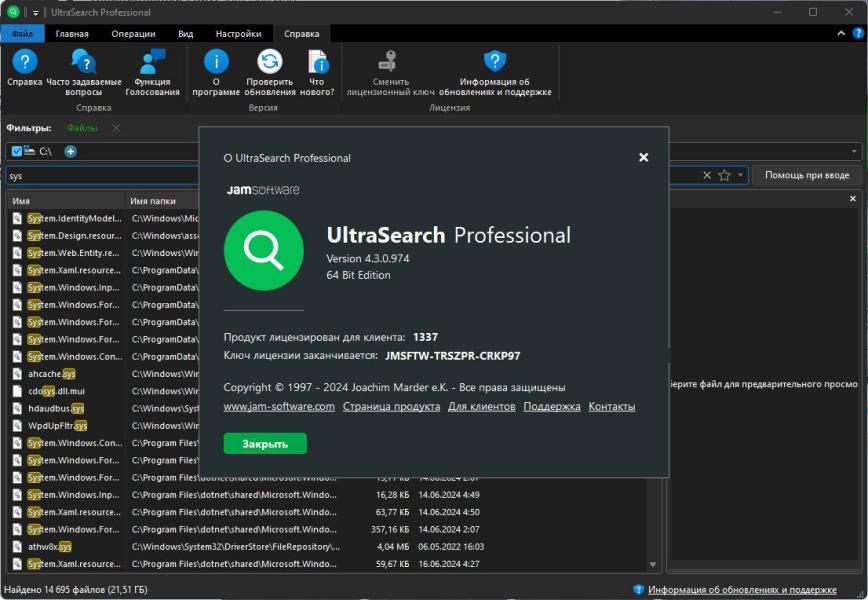Click the file icon next to cdosys.dll.mui
The height and width of the screenshot is (600, 868).
18,391
